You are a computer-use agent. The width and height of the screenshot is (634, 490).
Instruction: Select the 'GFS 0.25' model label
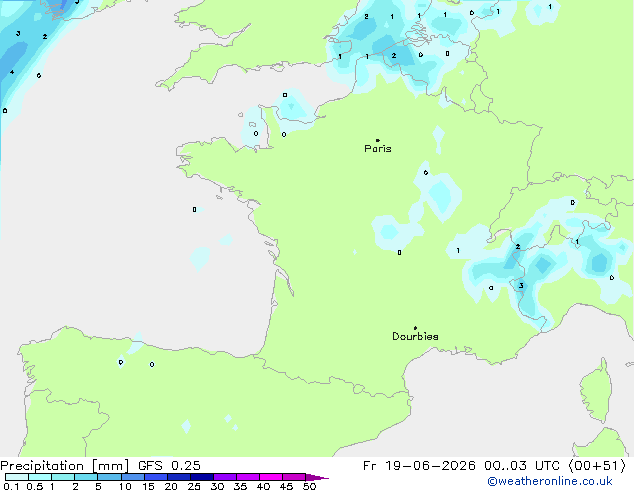[x=169, y=466]
